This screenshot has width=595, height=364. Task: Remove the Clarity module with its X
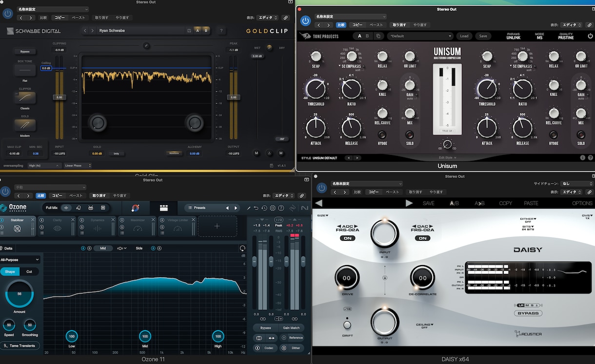tap(73, 220)
